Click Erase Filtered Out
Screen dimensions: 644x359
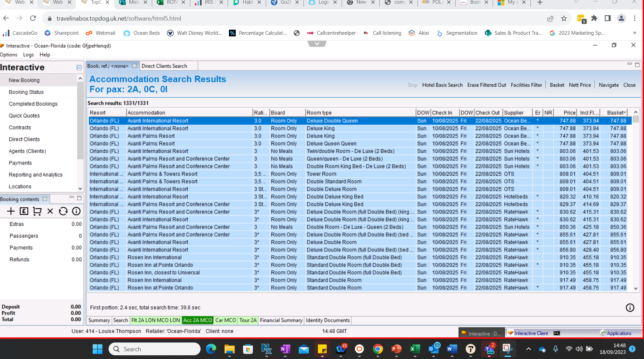point(487,85)
